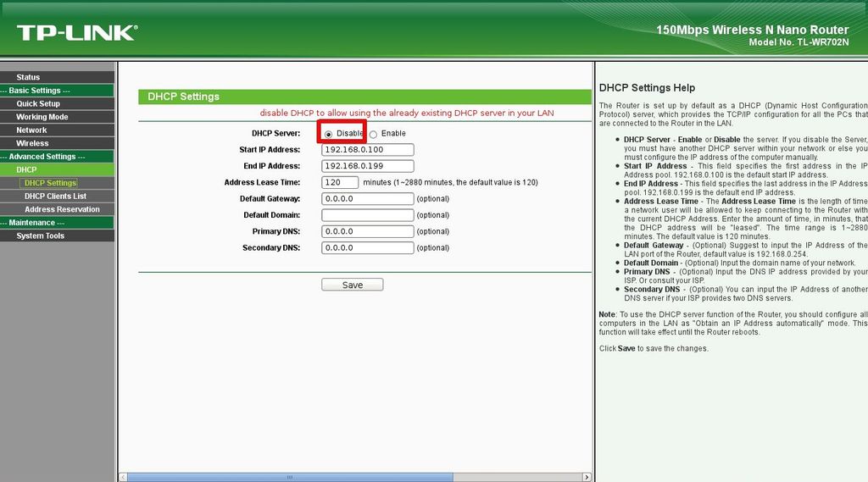
Task: Click the TP-LINK logo
Action: point(77,33)
